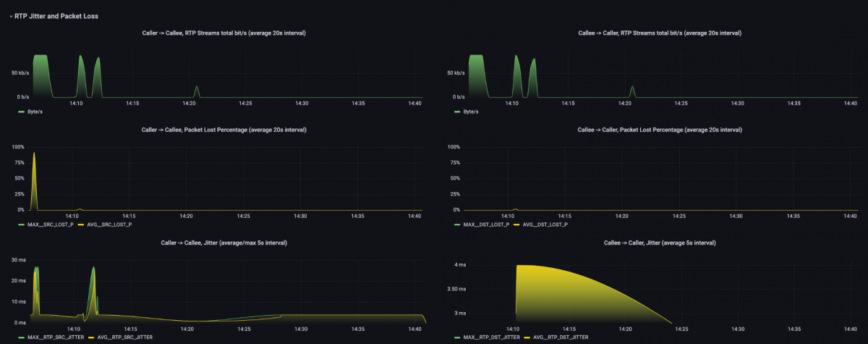Click the packet loss peak in Caller -> Callee Packet Lost graph

(34, 155)
